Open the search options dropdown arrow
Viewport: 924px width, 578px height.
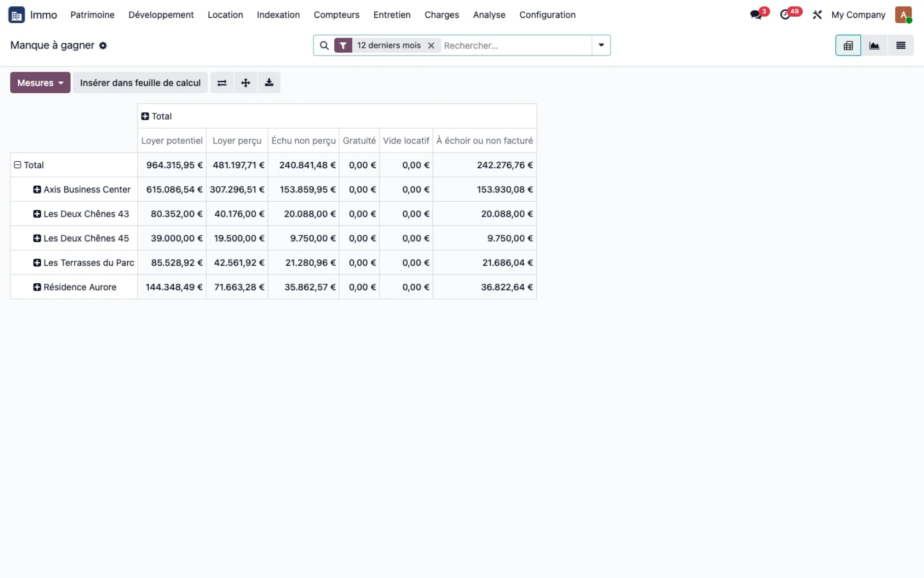tap(601, 46)
